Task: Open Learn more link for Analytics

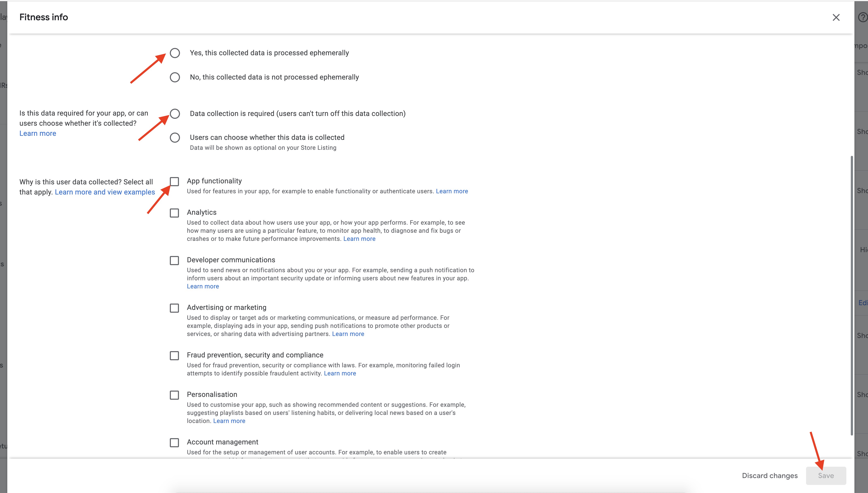Action: click(x=359, y=239)
